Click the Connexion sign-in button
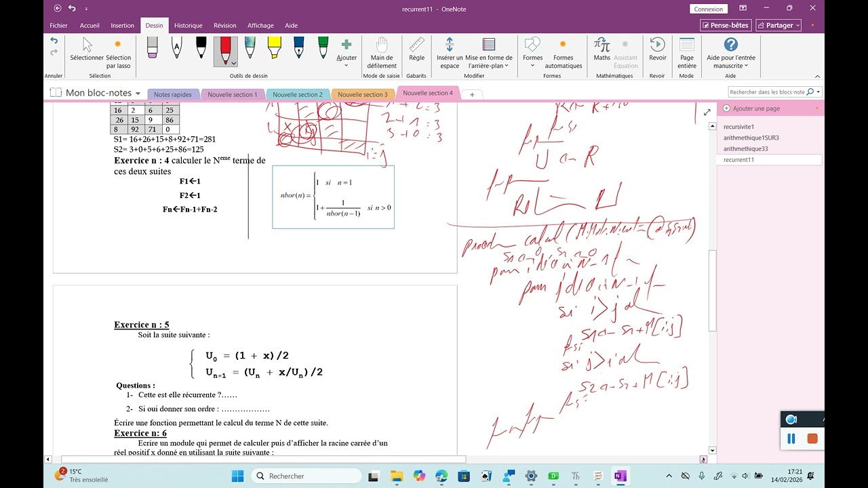Screen dimensions: 868x488 pyautogui.click(x=709, y=9)
